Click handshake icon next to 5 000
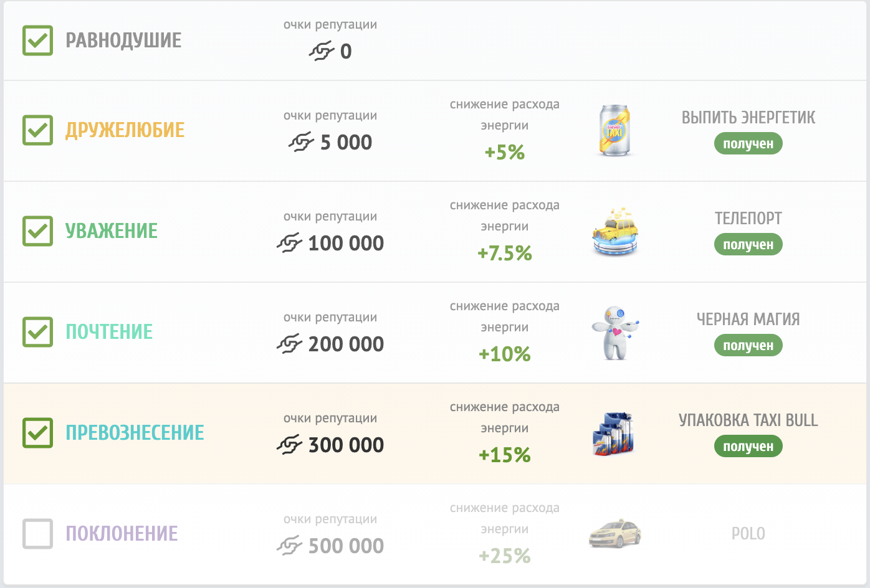Screen dimensions: 870x588 click(x=301, y=142)
